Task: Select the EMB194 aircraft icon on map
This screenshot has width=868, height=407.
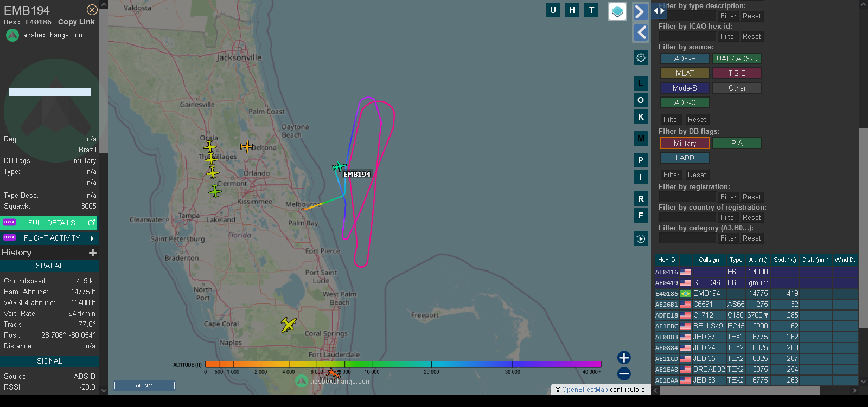Action: 339,167
